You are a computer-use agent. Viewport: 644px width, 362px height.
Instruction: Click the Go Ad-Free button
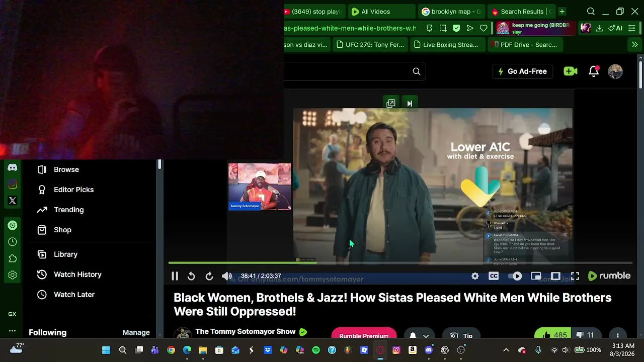522,71
